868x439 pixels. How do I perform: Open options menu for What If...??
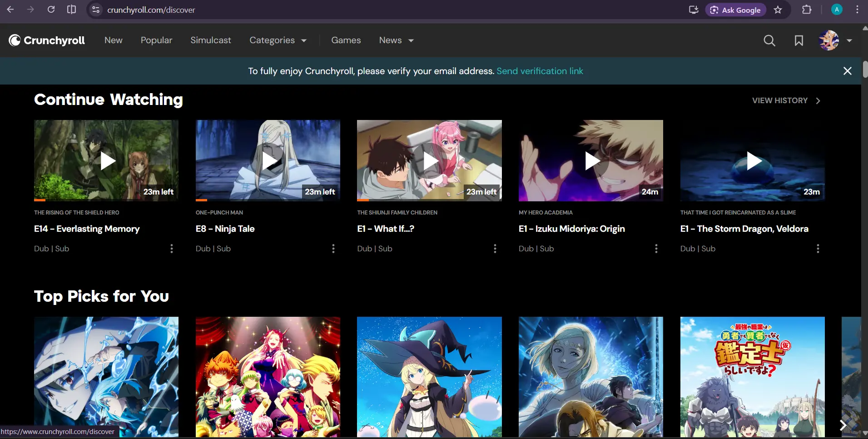(495, 249)
